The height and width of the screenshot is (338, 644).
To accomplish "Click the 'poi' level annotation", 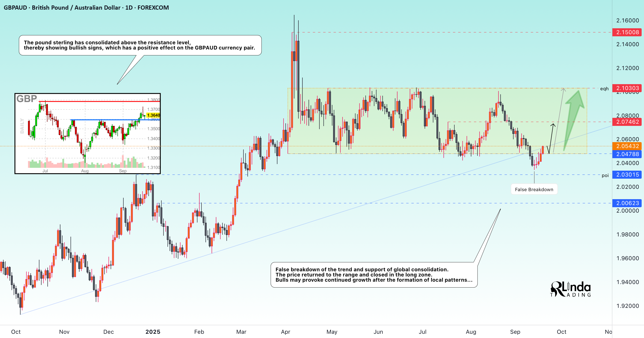I will point(605,175).
